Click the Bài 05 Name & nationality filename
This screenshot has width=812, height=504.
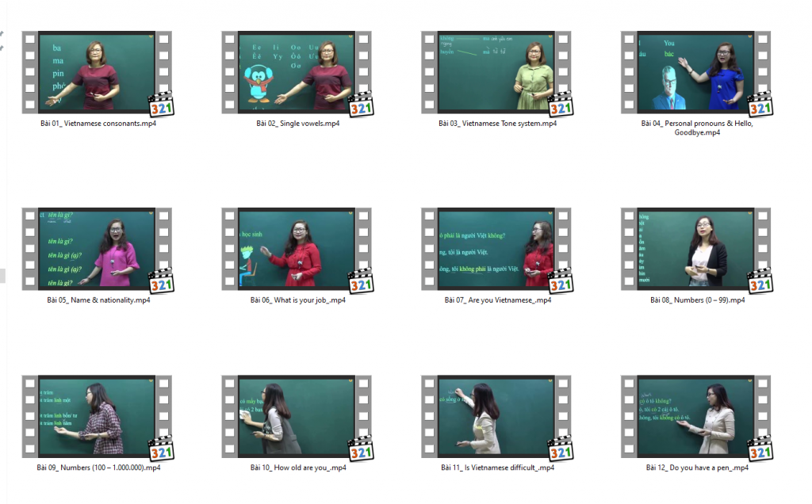coord(98,300)
